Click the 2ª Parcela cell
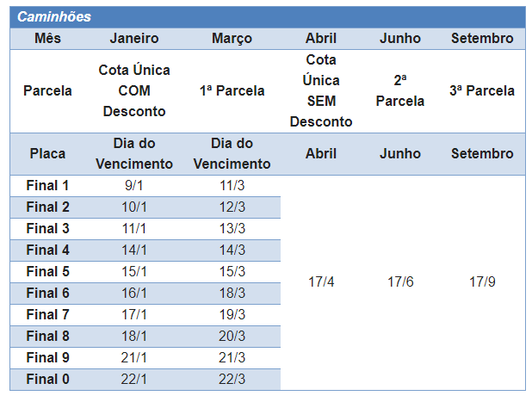Image resolution: width=532 pixels, height=402 pixels. click(x=400, y=90)
